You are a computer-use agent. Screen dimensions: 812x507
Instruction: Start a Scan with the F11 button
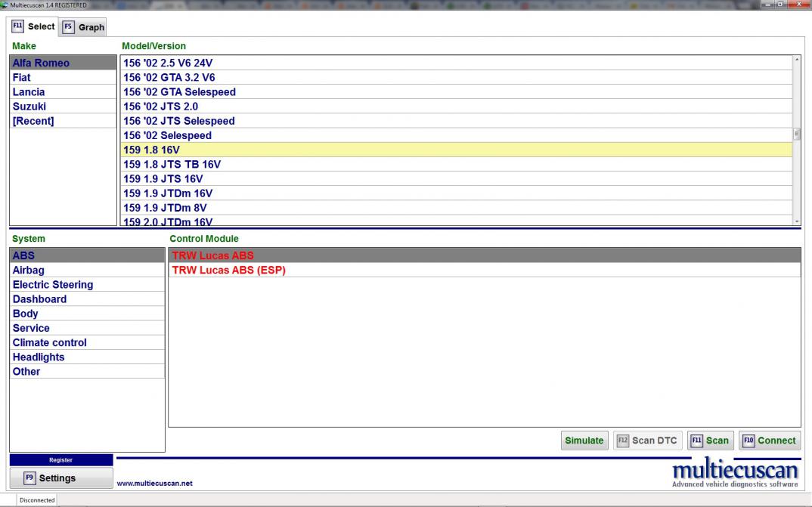pyautogui.click(x=710, y=441)
